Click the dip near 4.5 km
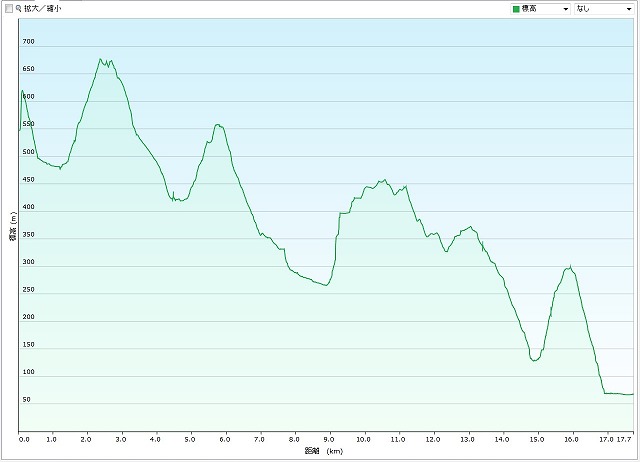Image resolution: width=640 pixels, height=462 pixels. coord(174,199)
